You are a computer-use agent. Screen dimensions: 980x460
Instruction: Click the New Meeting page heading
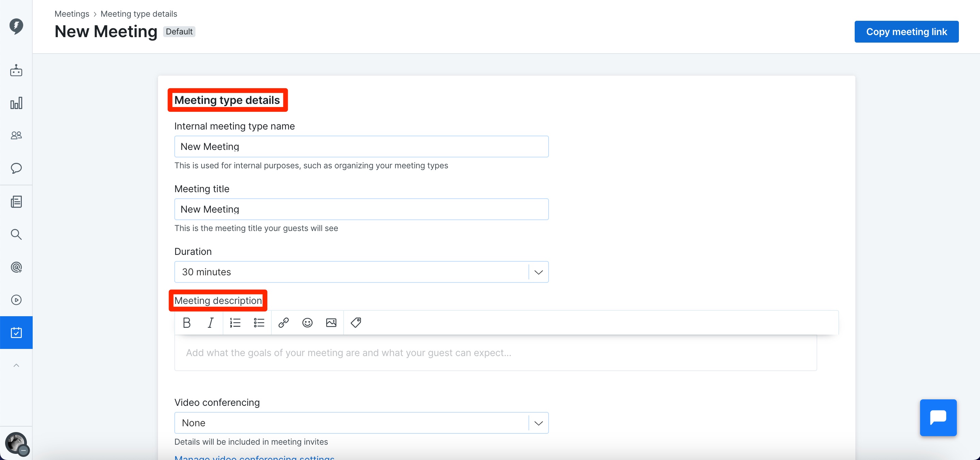click(106, 32)
